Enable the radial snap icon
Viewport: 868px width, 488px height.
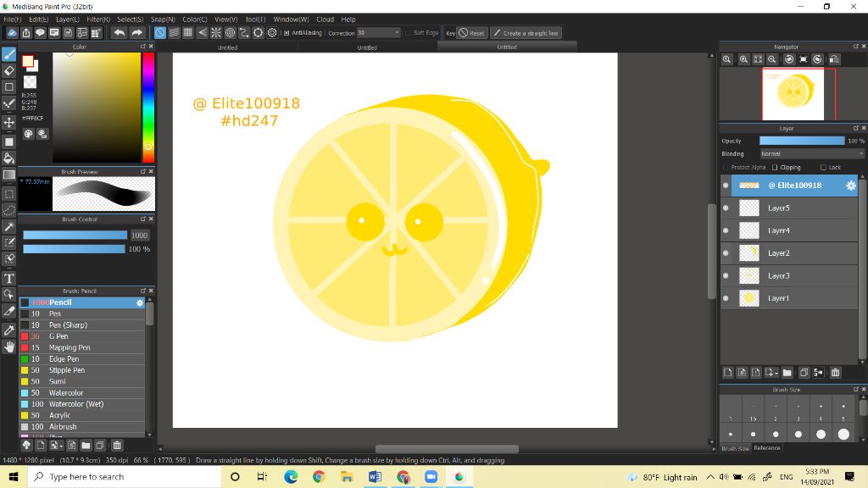216,33
